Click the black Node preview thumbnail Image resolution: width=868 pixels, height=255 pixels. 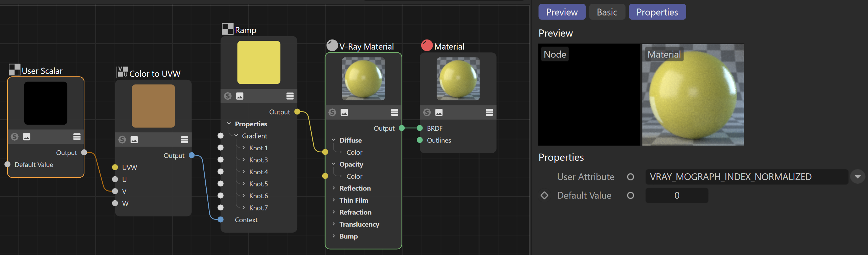(589, 95)
